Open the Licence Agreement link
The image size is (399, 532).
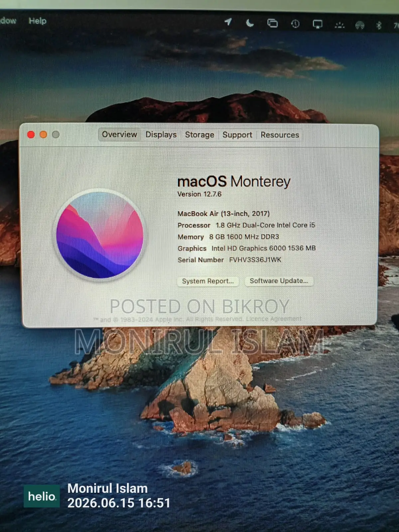point(274,319)
